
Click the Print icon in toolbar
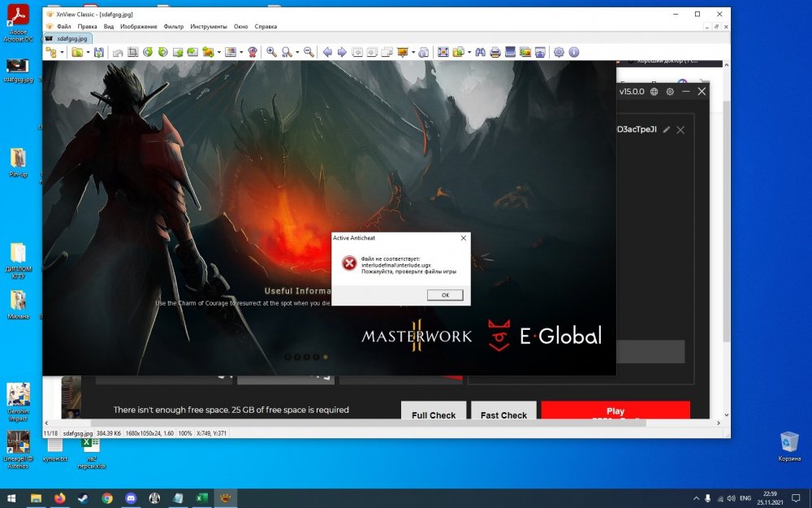click(495, 52)
